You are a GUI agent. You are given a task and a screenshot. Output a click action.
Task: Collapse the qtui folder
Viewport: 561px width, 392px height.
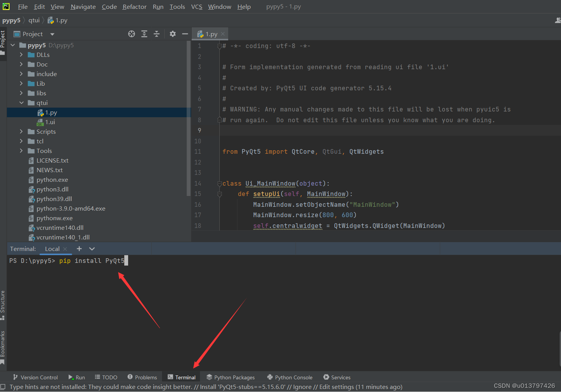pyautogui.click(x=21, y=103)
